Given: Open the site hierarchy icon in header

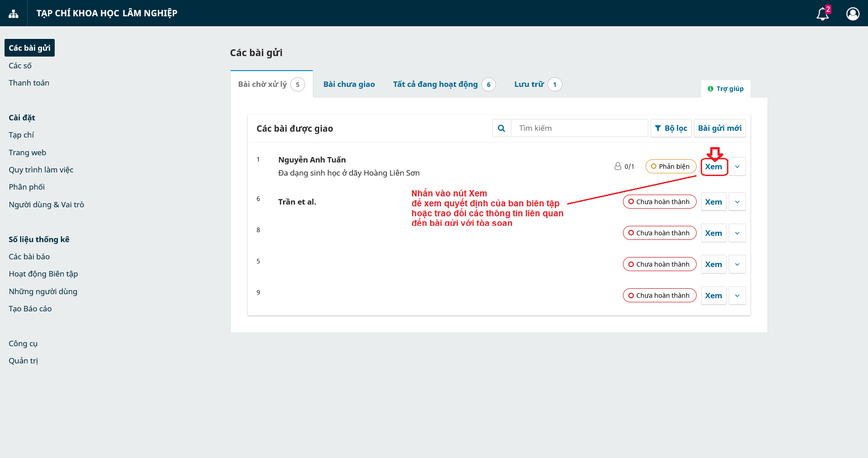Looking at the screenshot, I should 14,14.
